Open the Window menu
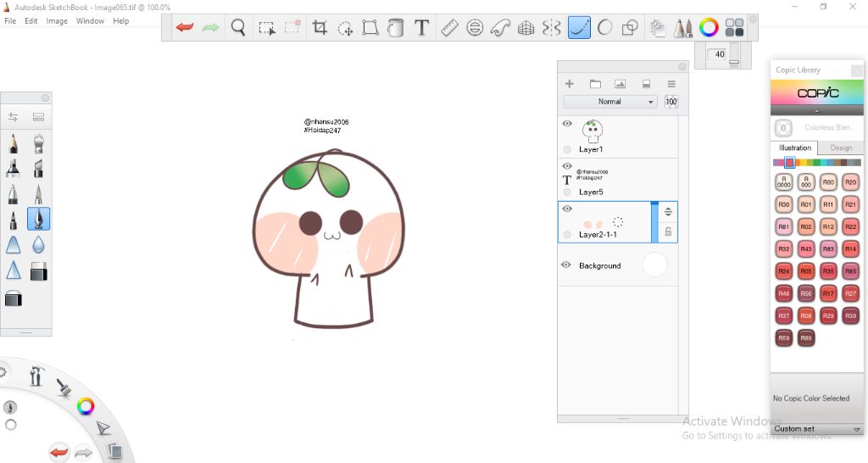Viewport: 868px width, 463px height. coord(90,21)
